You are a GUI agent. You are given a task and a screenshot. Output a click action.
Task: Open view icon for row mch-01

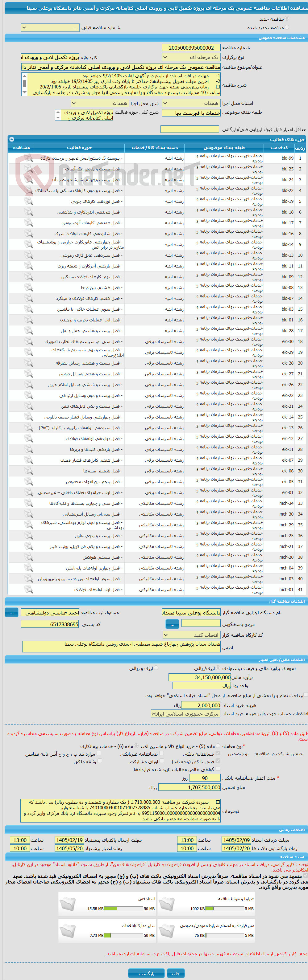pos(28,589)
